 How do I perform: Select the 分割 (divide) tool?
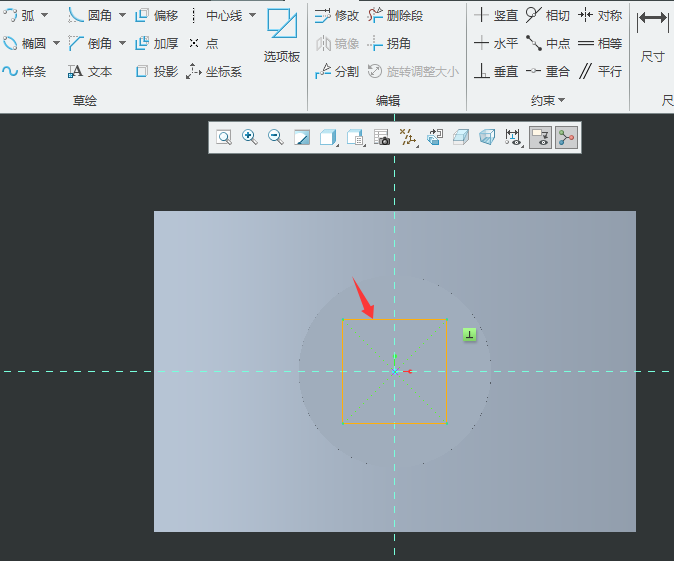337,71
